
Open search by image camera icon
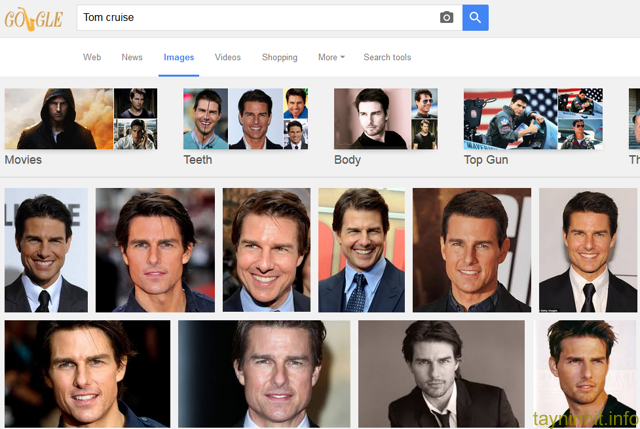[447, 17]
